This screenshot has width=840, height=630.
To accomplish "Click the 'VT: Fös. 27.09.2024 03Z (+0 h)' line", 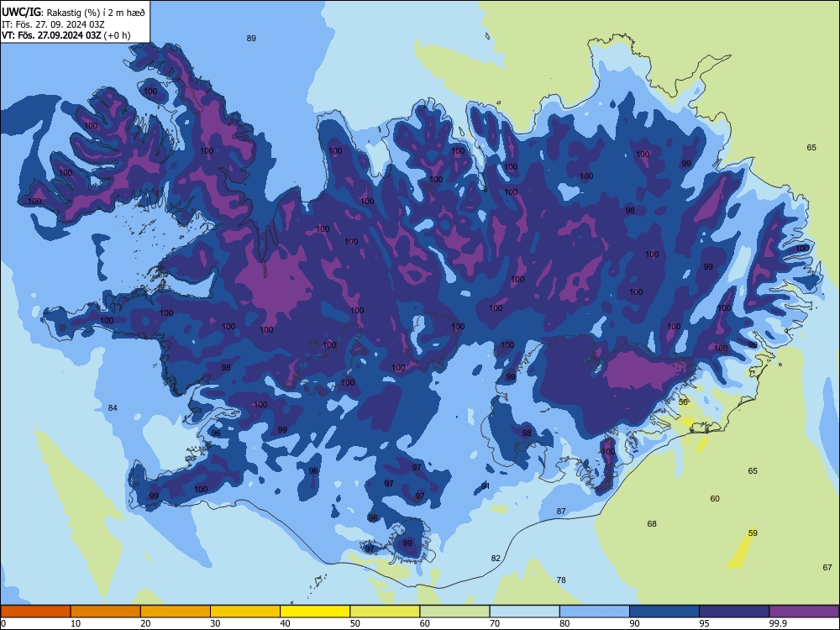I will pos(66,35).
